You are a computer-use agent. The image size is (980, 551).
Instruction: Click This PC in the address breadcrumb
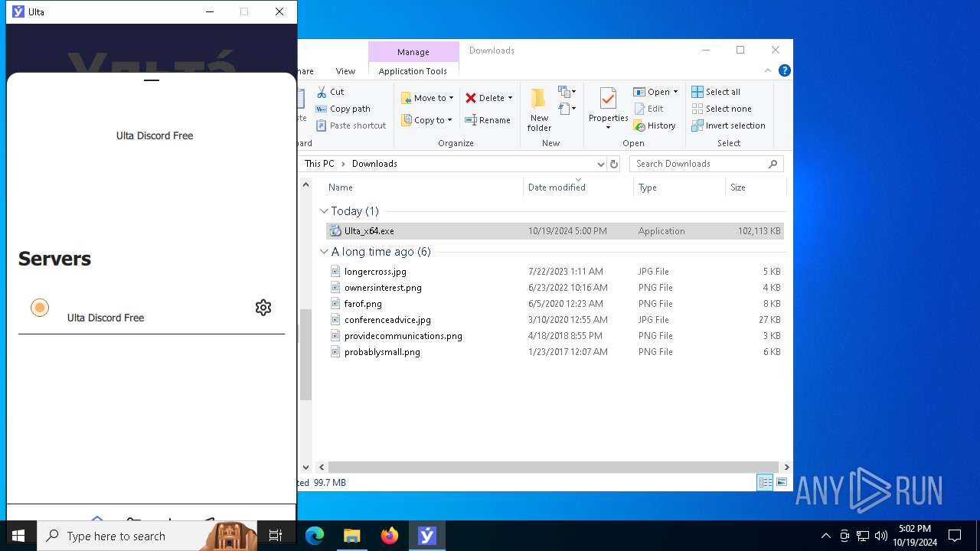coord(319,164)
